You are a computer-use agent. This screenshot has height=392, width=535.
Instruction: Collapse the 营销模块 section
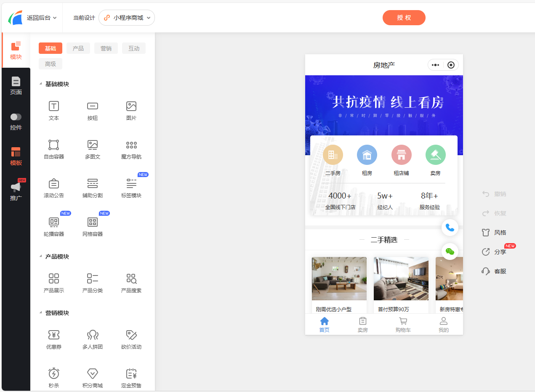[40, 313]
